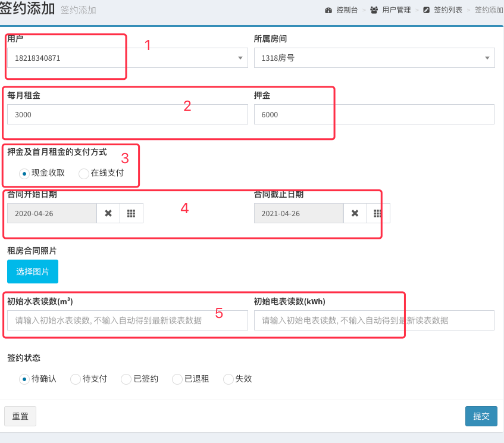The height and width of the screenshot is (443, 504).
Task: Click the 合同截止日期 field 2021-04-26
Action: click(x=299, y=213)
